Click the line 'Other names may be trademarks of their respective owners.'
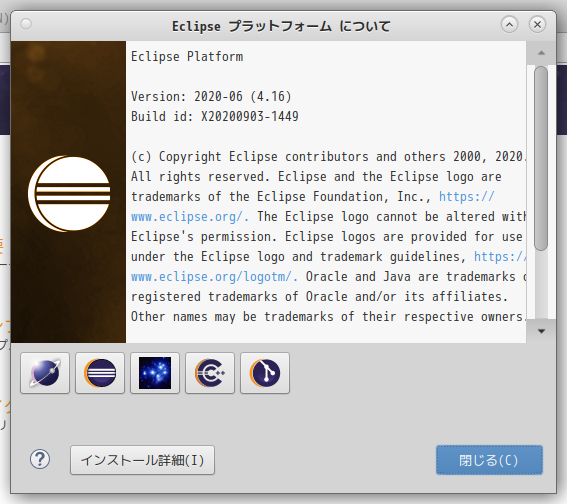Image resolution: width=567 pixels, height=504 pixels. [328, 317]
